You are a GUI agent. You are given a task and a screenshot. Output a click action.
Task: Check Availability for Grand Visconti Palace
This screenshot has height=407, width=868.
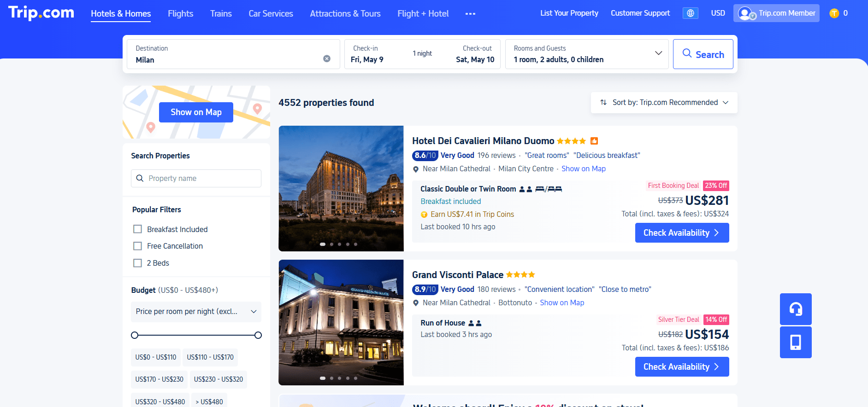tap(682, 367)
